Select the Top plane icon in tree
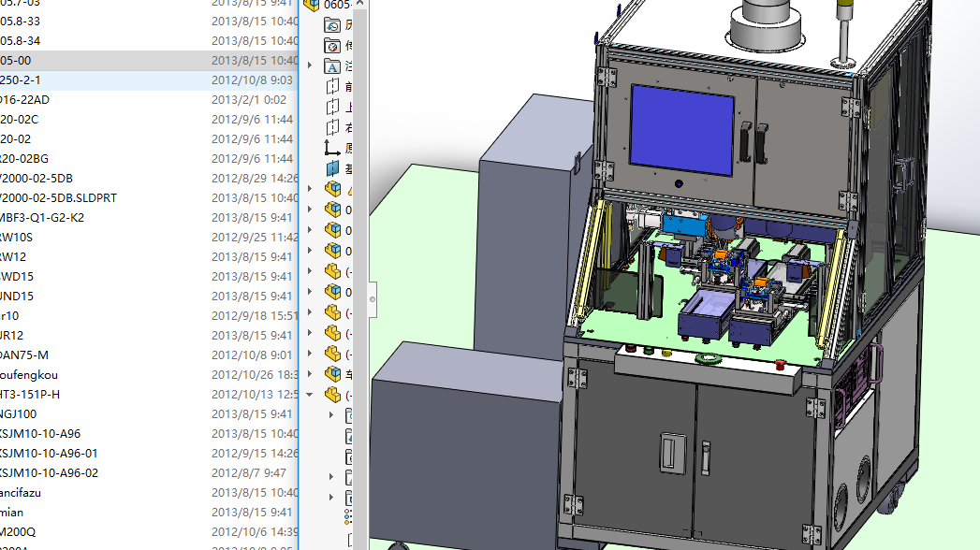 pyautogui.click(x=332, y=108)
